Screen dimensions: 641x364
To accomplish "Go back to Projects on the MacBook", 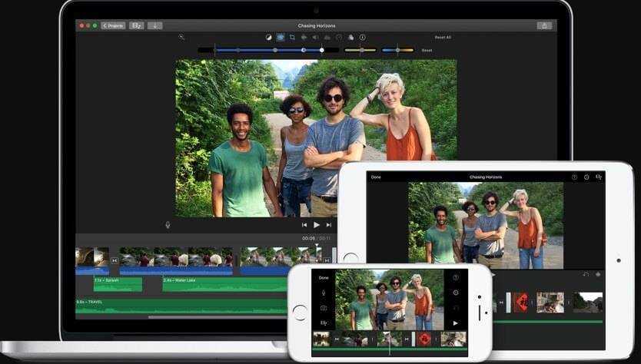I will pos(114,25).
